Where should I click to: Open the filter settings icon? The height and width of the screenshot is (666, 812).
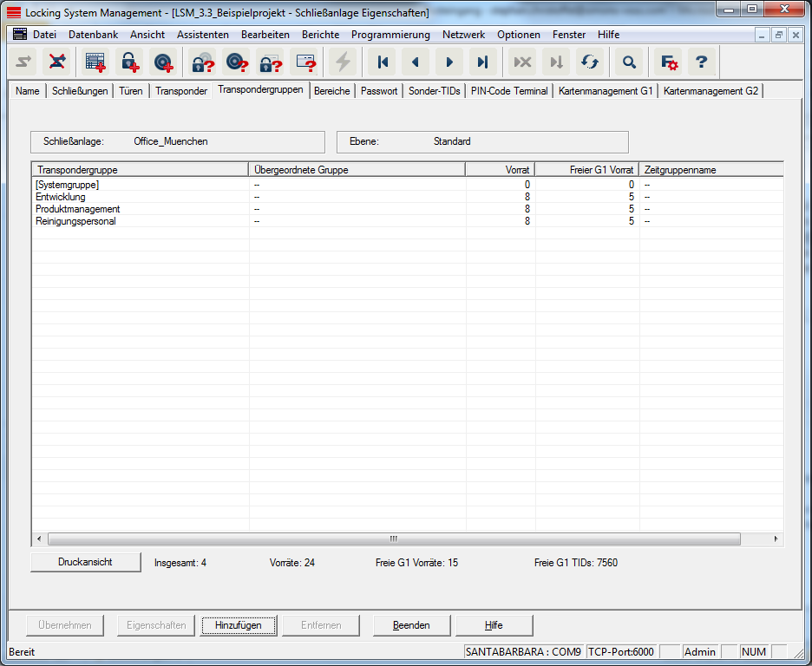click(x=669, y=62)
